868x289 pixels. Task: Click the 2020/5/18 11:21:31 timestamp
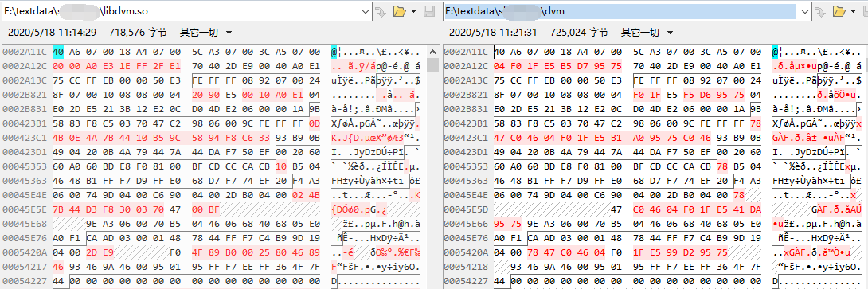click(493, 32)
